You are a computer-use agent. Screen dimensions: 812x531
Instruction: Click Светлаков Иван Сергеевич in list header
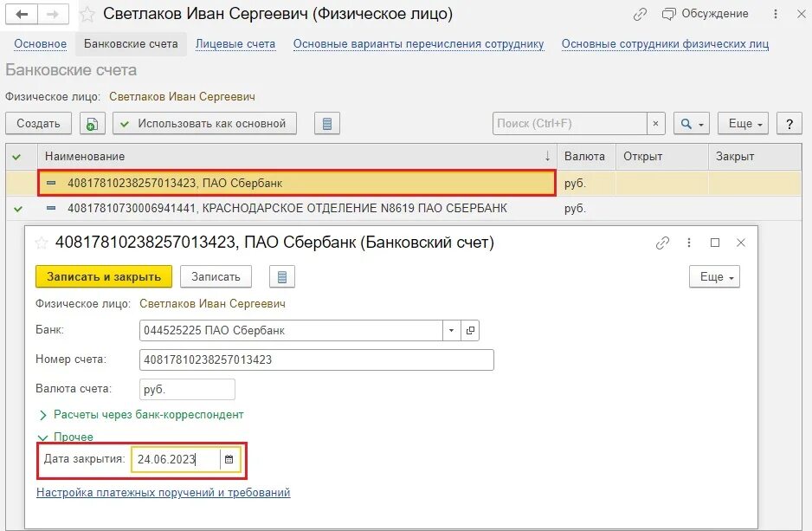(x=182, y=97)
